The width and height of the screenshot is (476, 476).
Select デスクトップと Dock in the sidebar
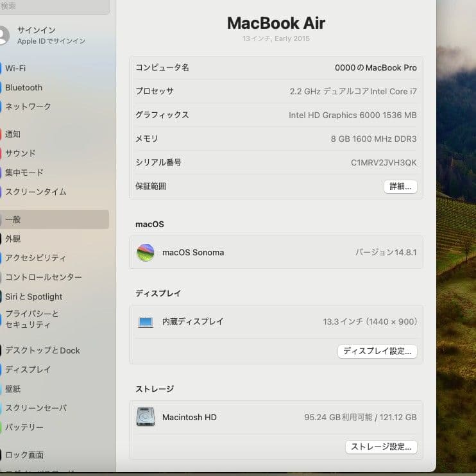[x=42, y=350]
